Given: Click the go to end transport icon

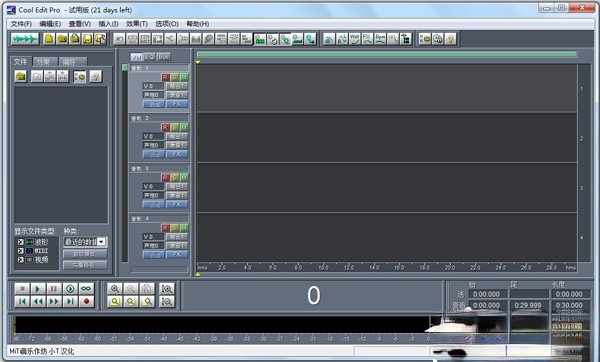Looking at the screenshot, I should (70, 302).
